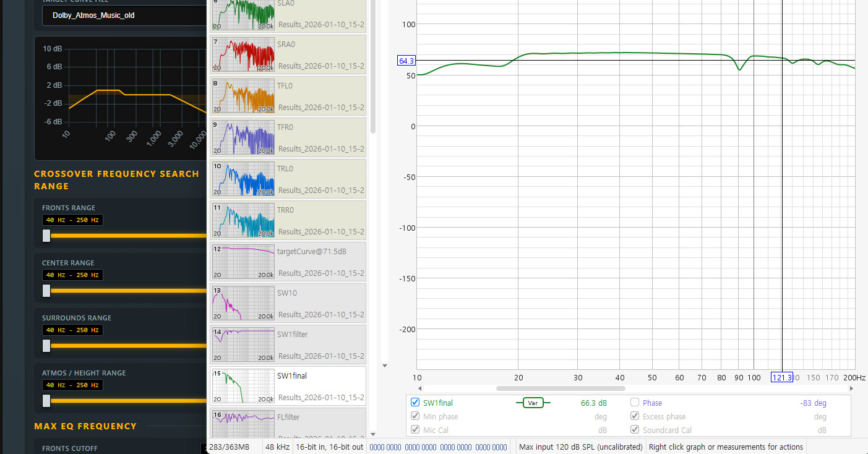Click the Surrounds range value 40 Hz - 250 Hz

coord(72,330)
